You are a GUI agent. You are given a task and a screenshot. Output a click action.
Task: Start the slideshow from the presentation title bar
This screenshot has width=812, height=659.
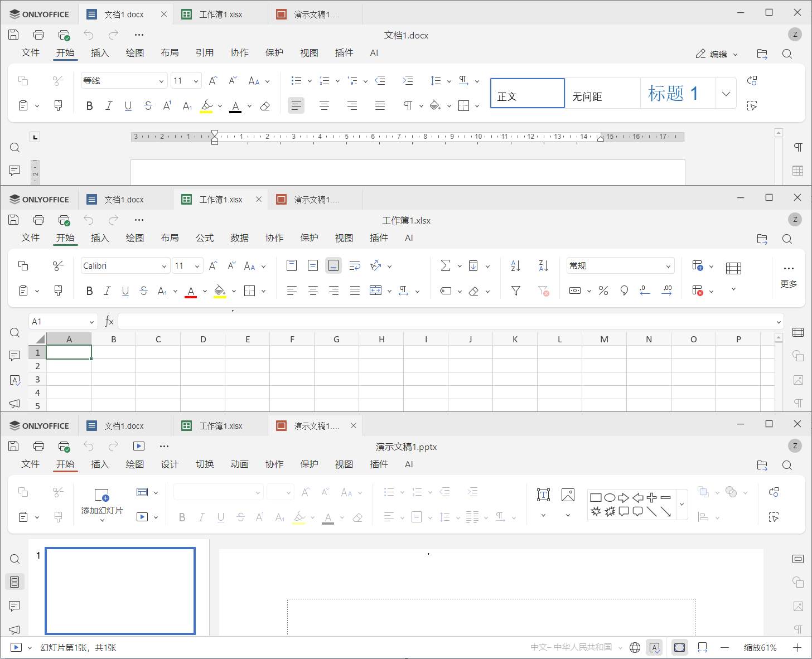[139, 446]
